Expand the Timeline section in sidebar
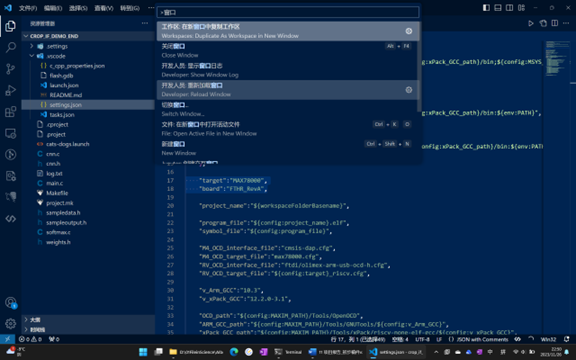This screenshot has height=360, width=576. tap(88, 330)
